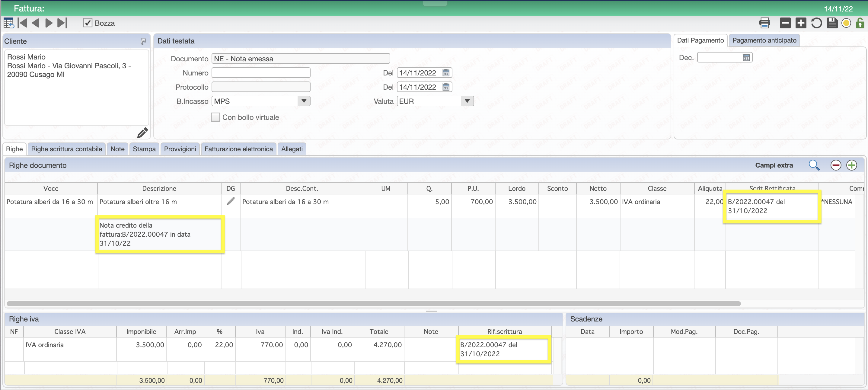This screenshot has height=390, width=868.
Task: Open the Fatturazione elettronica tab
Action: click(x=238, y=149)
